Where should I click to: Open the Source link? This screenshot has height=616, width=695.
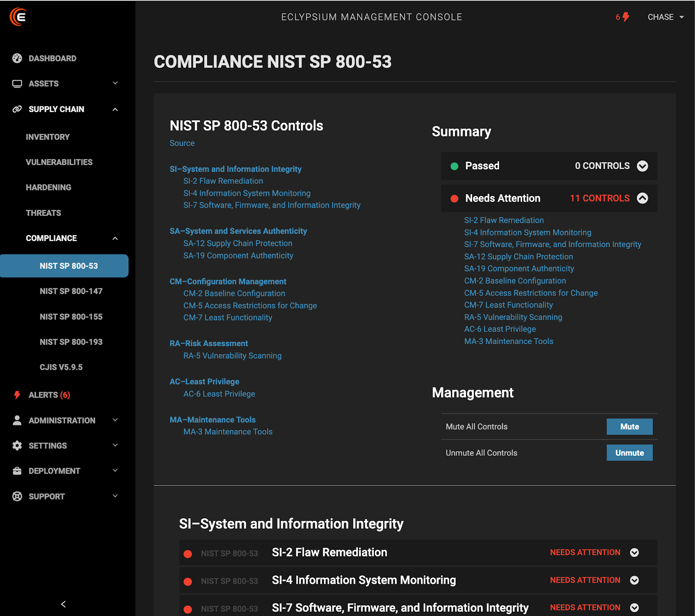click(x=182, y=143)
